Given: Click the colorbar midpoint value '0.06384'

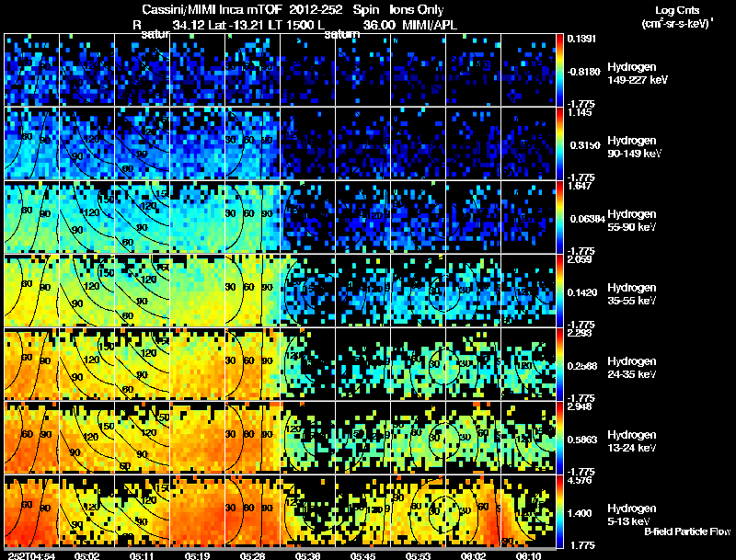Looking at the screenshot, I should 588,219.
